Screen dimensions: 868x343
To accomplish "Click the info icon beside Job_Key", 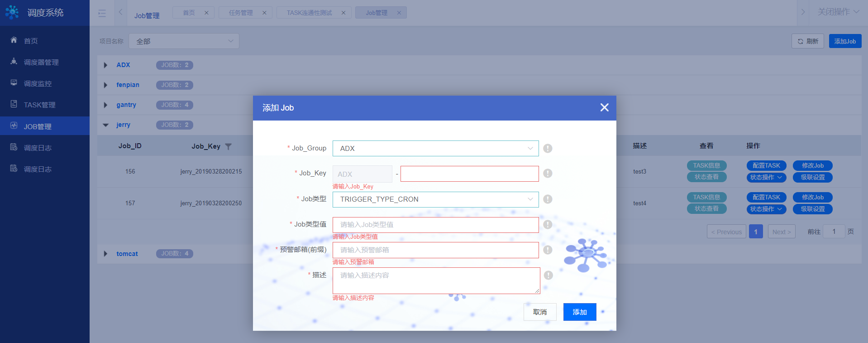I will tap(548, 173).
